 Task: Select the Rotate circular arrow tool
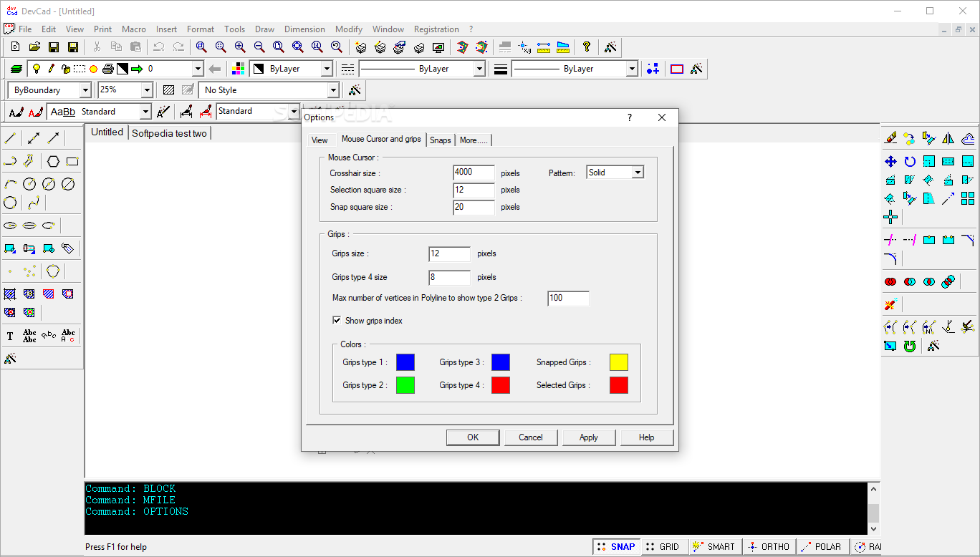(x=910, y=161)
